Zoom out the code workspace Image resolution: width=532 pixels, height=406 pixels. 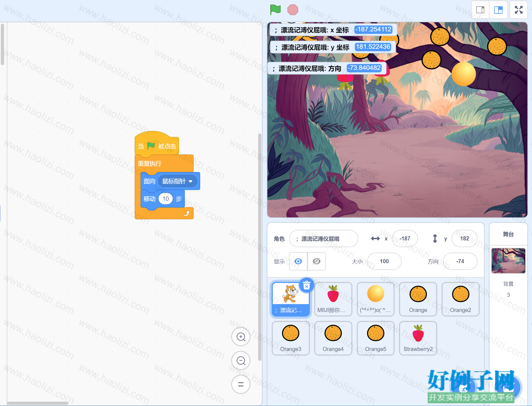[241, 361]
